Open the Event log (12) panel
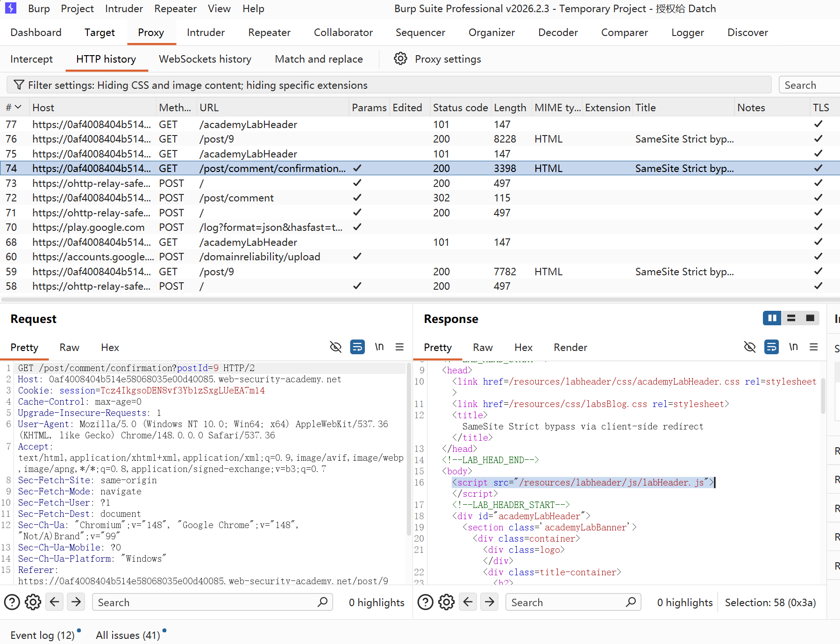Screen dimensions: 840x644 click(x=43, y=635)
